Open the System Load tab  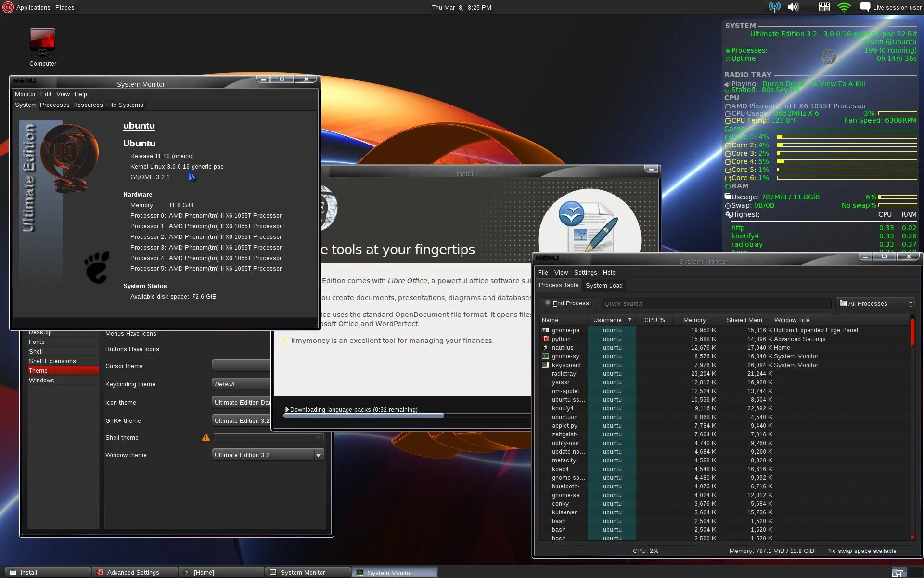[604, 285]
